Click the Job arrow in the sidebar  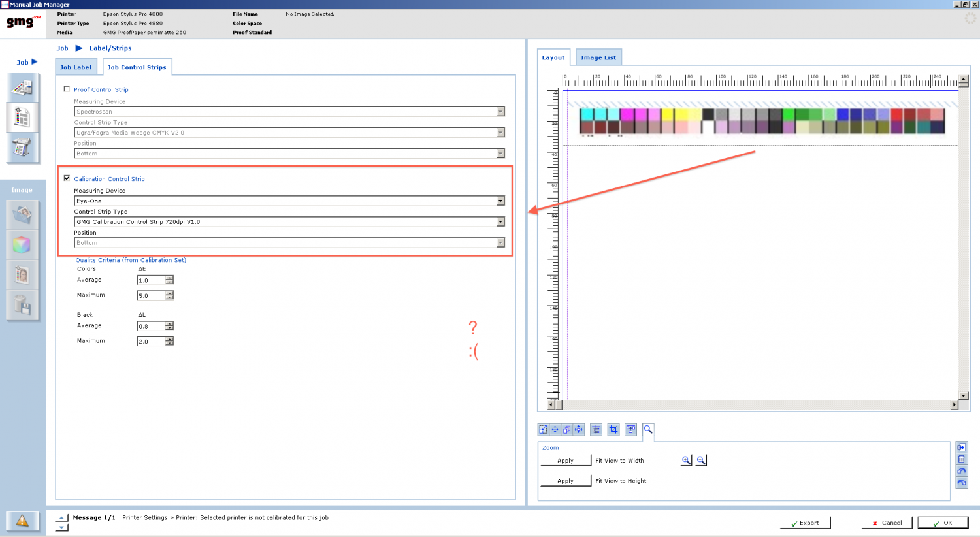click(35, 62)
